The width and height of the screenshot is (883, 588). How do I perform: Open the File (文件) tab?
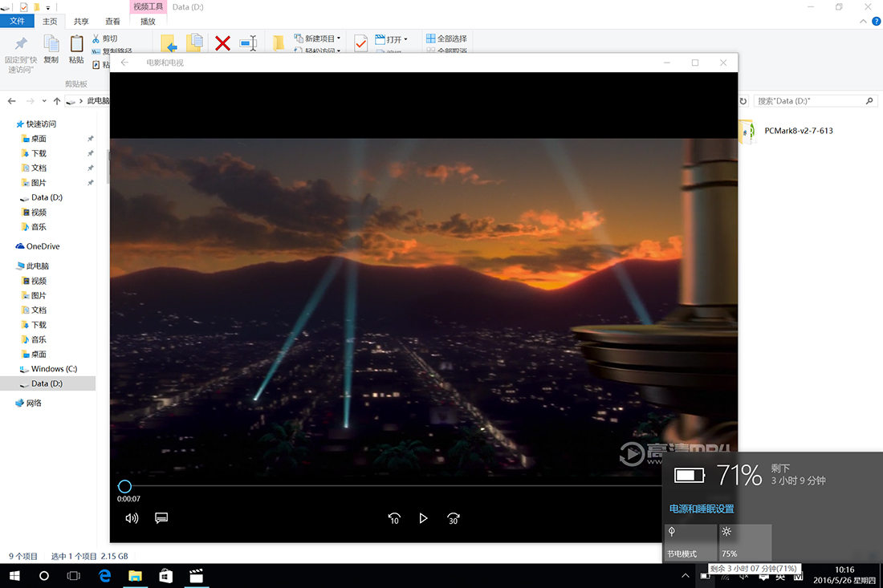(18, 22)
